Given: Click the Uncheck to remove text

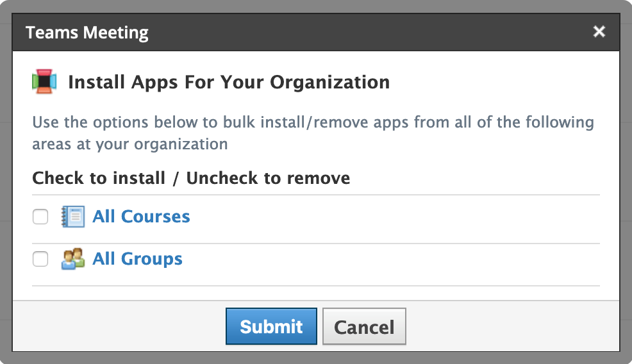Looking at the screenshot, I should [x=268, y=178].
